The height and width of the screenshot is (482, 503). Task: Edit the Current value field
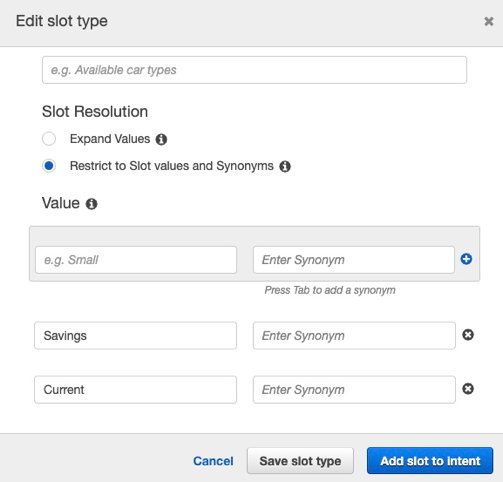(x=136, y=390)
